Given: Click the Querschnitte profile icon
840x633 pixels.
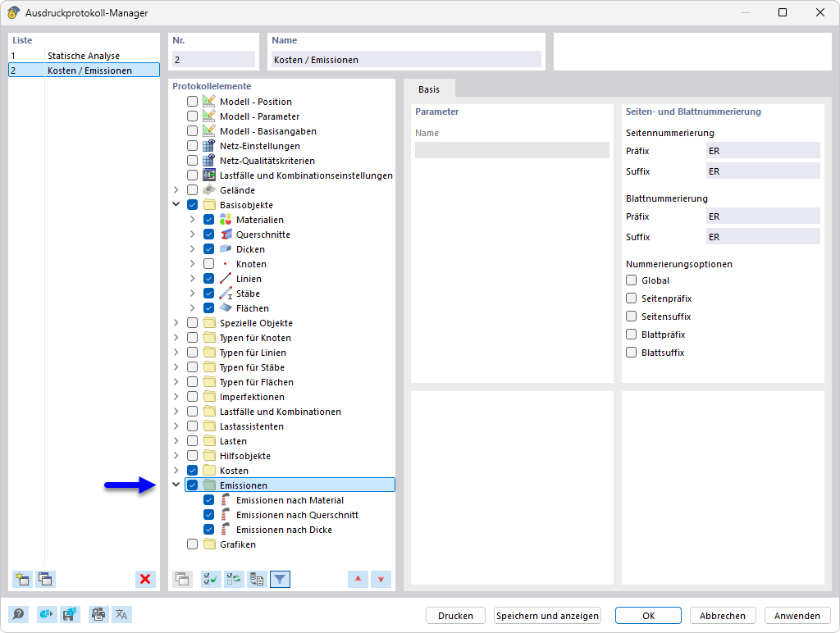Looking at the screenshot, I should tap(226, 235).
